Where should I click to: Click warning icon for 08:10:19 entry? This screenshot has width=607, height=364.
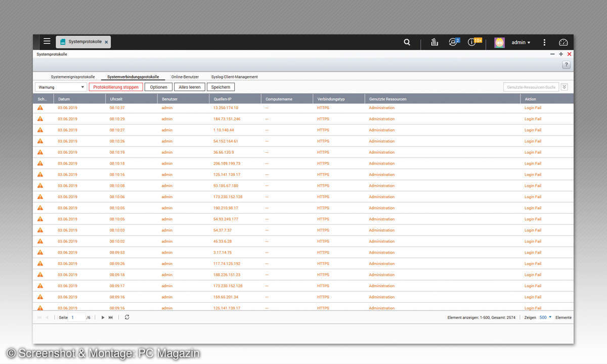tap(40, 152)
